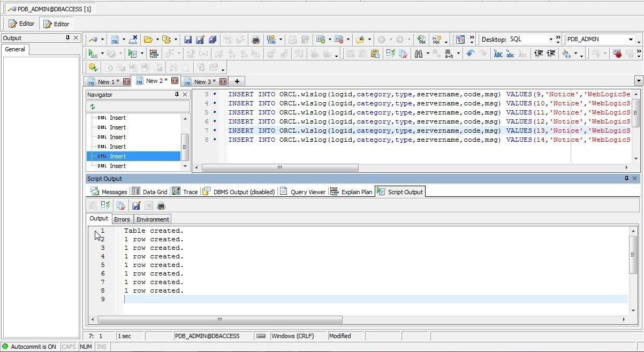The height and width of the screenshot is (352, 644).
Task: Open the Explain Plan tab
Action: 351,192
